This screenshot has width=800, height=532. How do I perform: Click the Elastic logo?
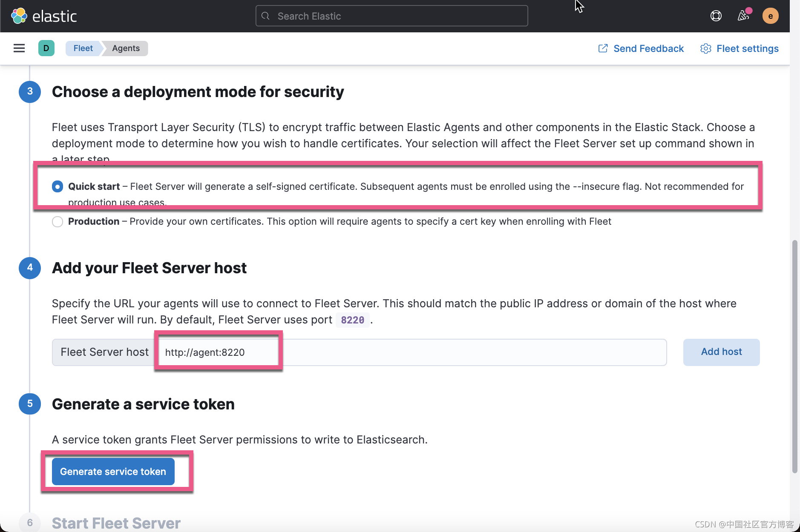44,16
